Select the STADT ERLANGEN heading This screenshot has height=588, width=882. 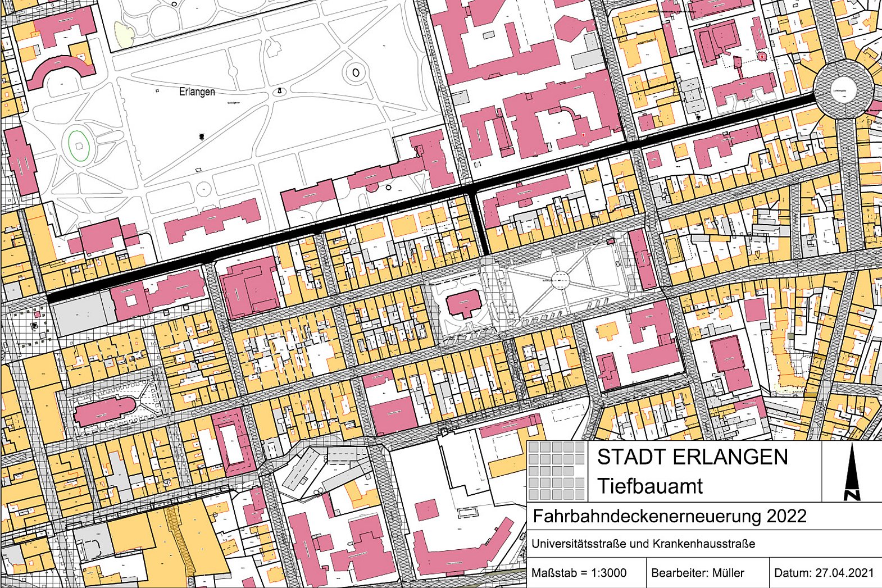coord(692,457)
